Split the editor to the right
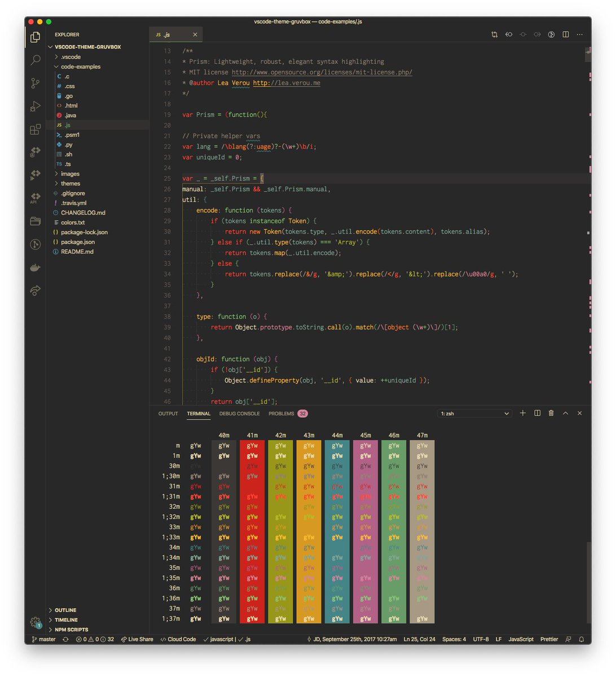 click(x=565, y=34)
